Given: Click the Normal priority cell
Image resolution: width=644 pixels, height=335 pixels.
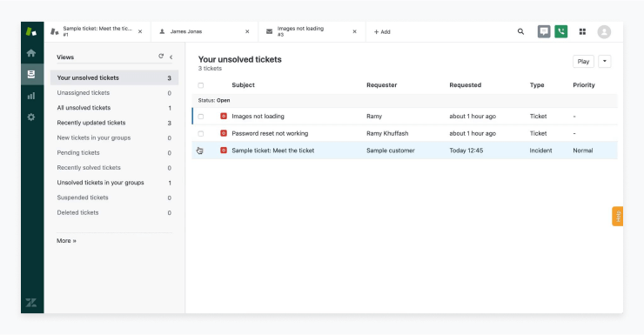Looking at the screenshot, I should [x=583, y=151].
